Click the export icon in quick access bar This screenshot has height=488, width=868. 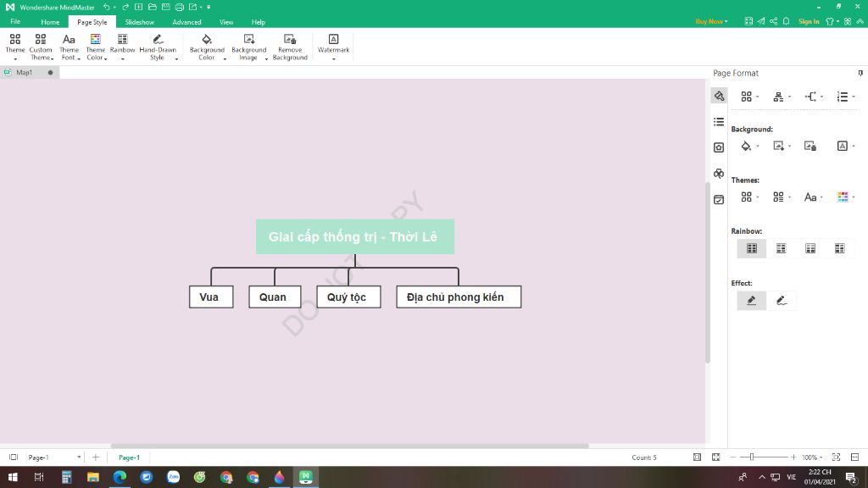pos(192,7)
